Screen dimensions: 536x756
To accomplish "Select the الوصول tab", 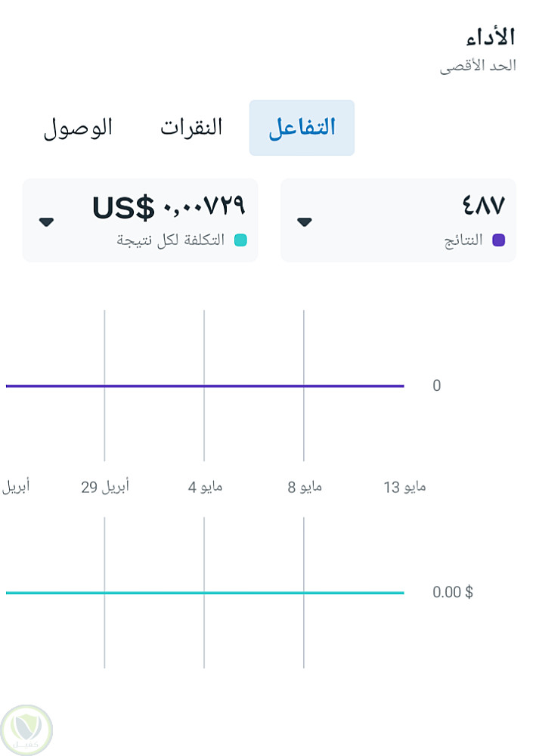I will click(78, 128).
